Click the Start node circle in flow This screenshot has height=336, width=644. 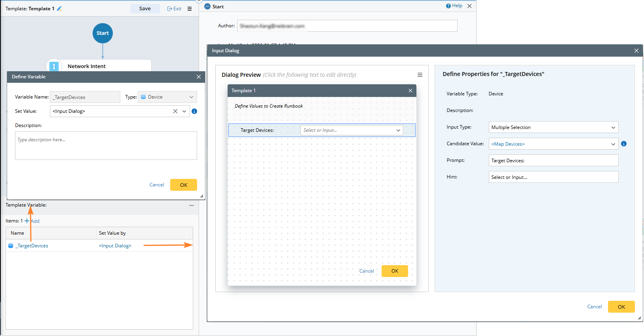point(103,33)
